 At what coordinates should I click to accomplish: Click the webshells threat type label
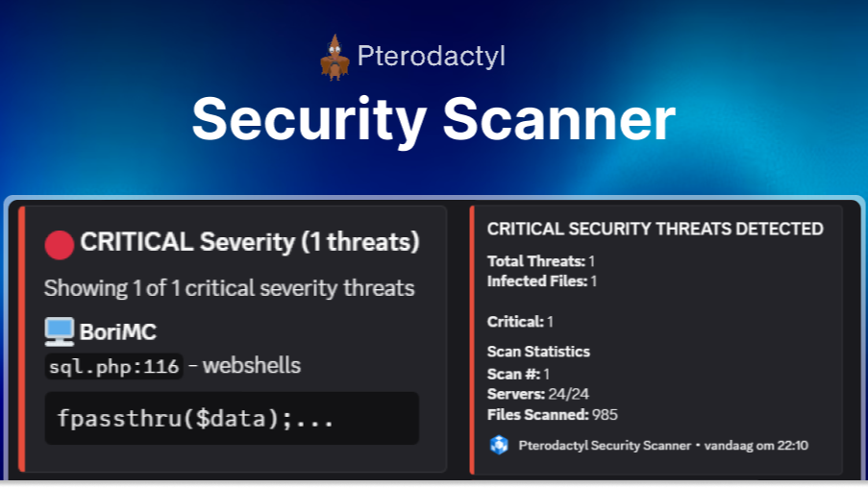[252, 366]
